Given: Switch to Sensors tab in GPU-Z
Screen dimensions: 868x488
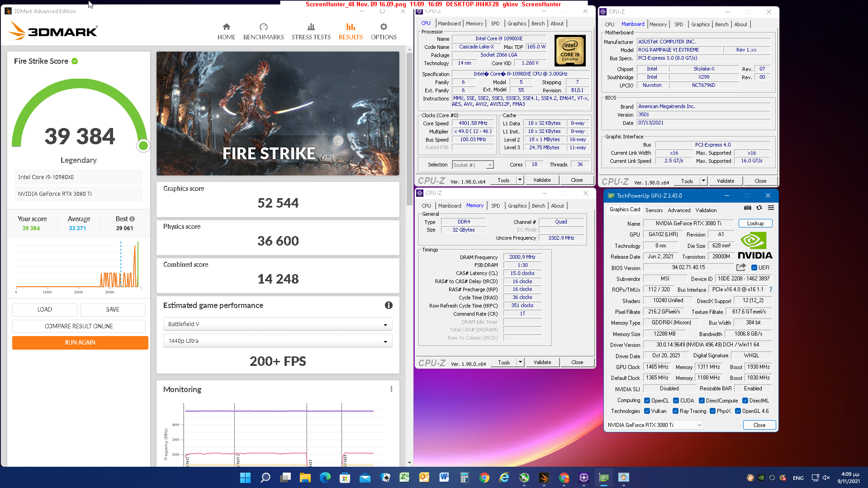Looking at the screenshot, I should (654, 210).
